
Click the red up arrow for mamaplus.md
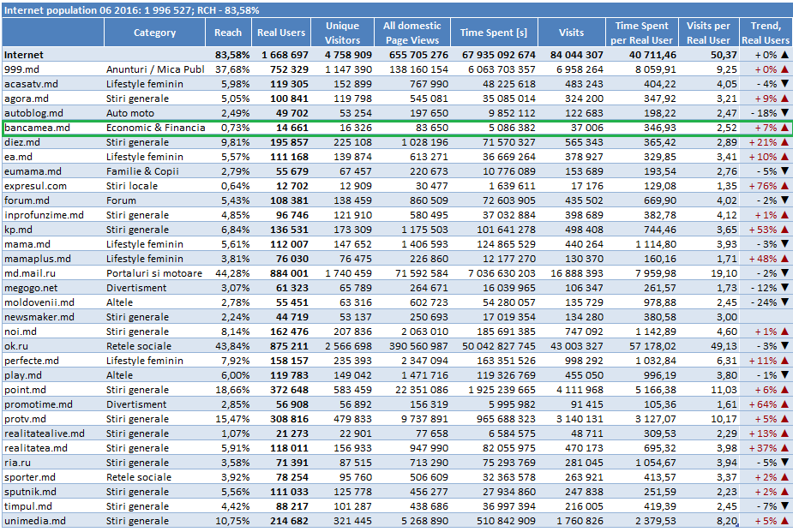pos(784,259)
